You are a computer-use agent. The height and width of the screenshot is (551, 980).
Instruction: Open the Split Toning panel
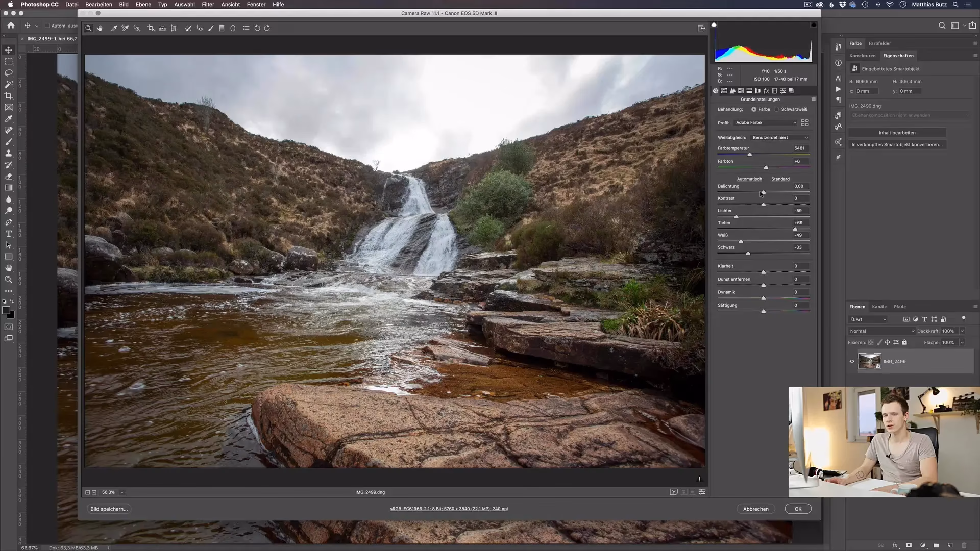click(749, 91)
